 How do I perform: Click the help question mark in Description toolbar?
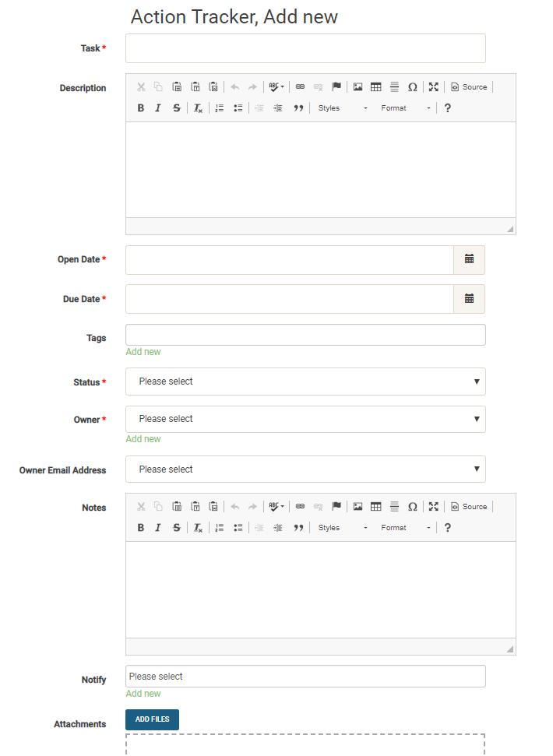pyautogui.click(x=447, y=108)
